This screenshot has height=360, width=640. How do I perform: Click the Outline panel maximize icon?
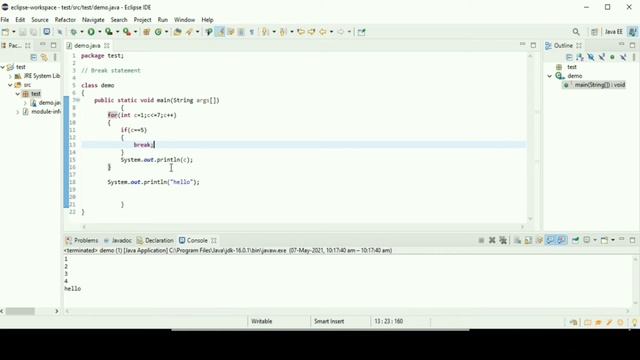tap(632, 45)
